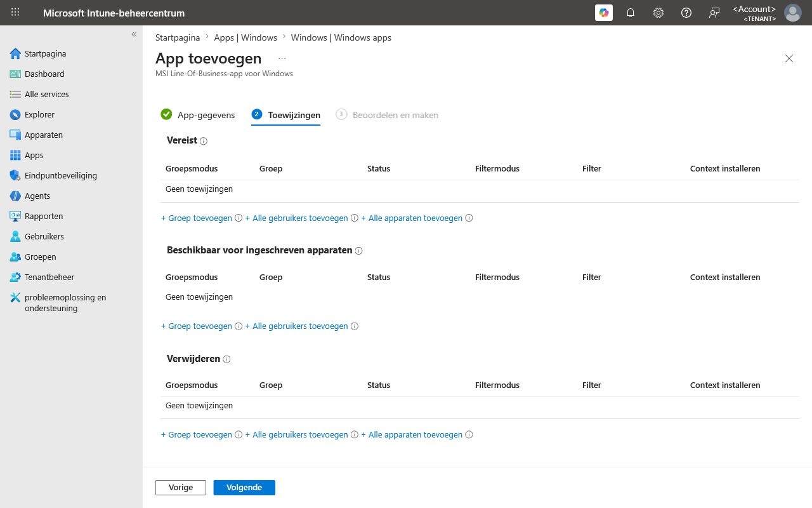The image size is (812, 508).
Task: Close the App toevoegen pane
Action: (789, 58)
